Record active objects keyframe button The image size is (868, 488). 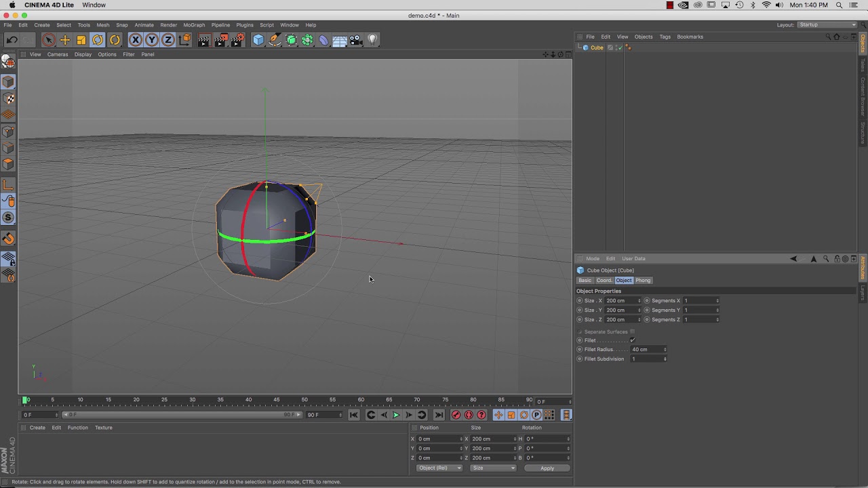pyautogui.click(x=456, y=415)
